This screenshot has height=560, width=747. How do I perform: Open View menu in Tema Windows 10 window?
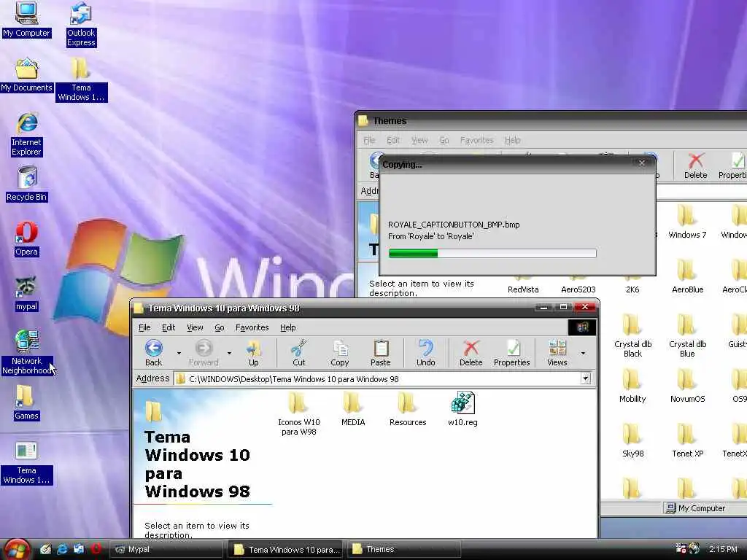point(195,327)
